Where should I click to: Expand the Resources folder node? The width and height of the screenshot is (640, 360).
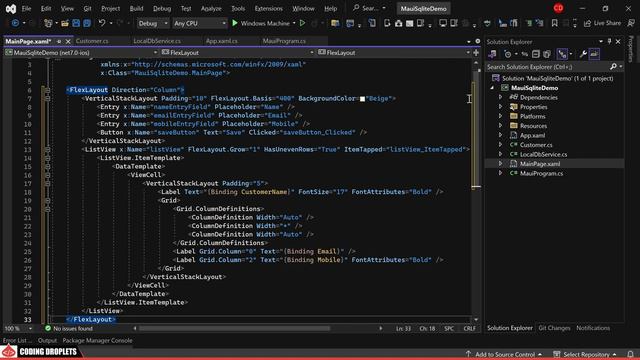coord(500,126)
